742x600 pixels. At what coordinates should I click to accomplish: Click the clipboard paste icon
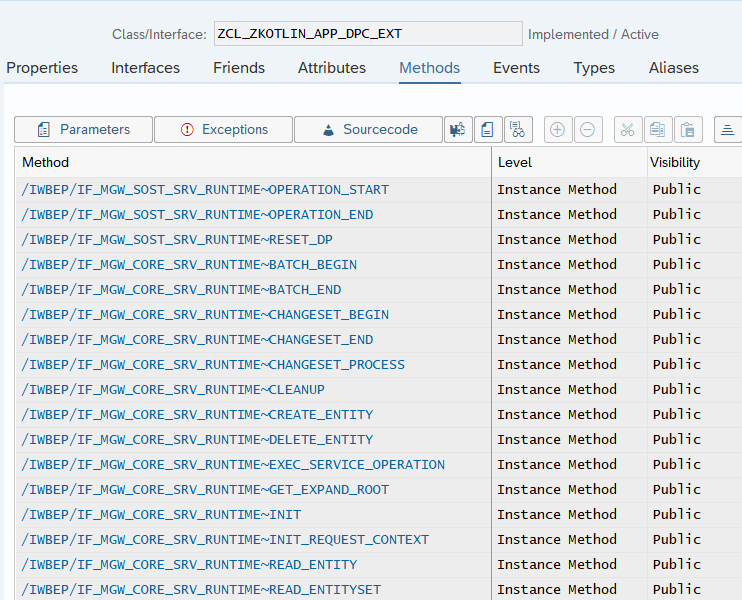tap(688, 130)
